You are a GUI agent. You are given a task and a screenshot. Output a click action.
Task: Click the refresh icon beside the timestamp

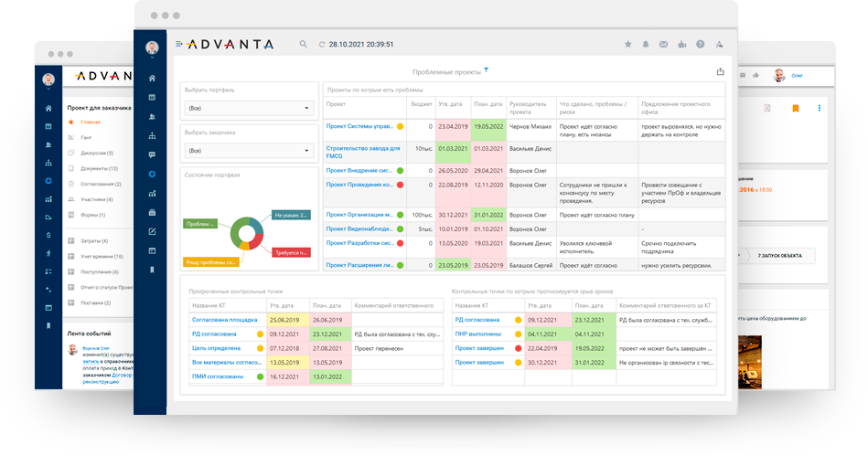(322, 44)
